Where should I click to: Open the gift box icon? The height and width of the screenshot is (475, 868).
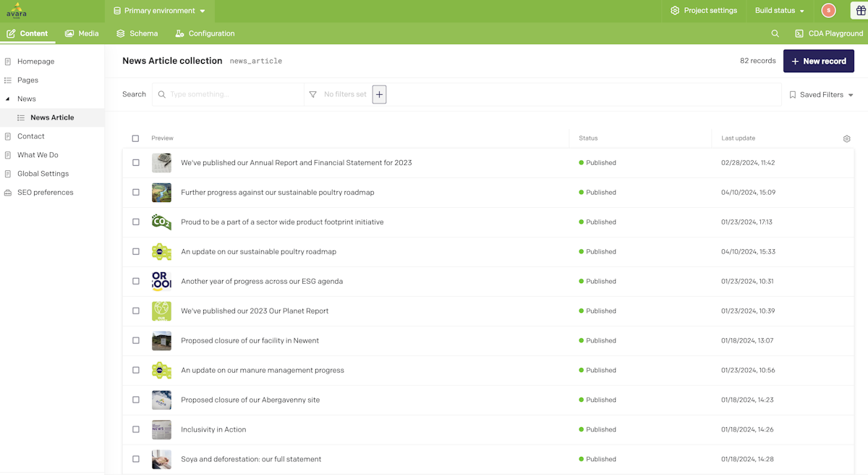[x=861, y=11]
